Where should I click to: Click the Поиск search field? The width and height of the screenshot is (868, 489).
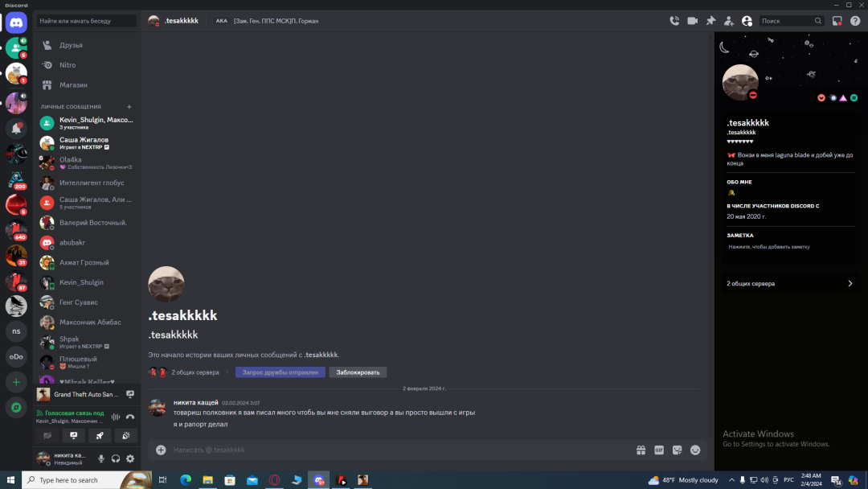(x=786, y=21)
